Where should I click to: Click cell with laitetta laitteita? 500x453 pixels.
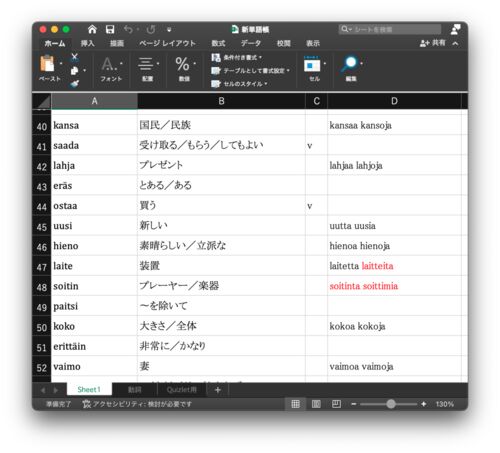(394, 266)
